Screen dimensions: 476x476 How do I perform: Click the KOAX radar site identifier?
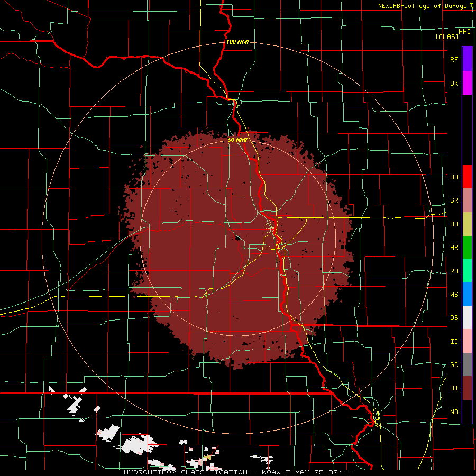[x=272, y=472]
